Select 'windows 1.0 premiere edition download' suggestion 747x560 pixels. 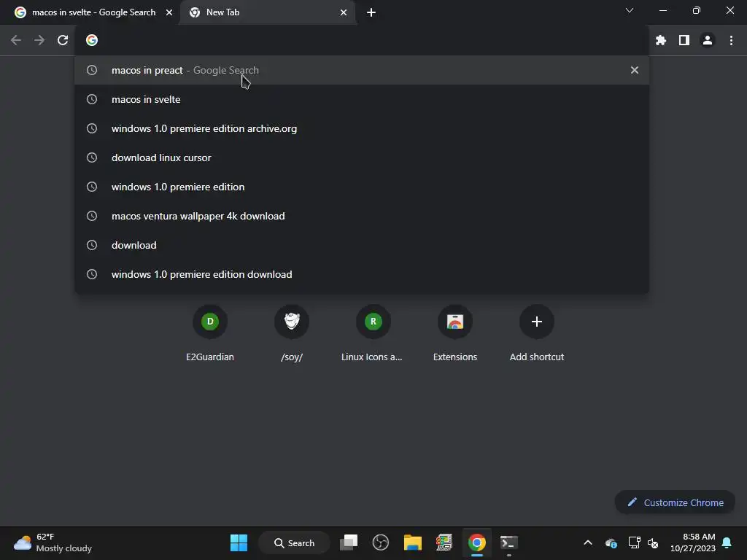click(x=362, y=274)
